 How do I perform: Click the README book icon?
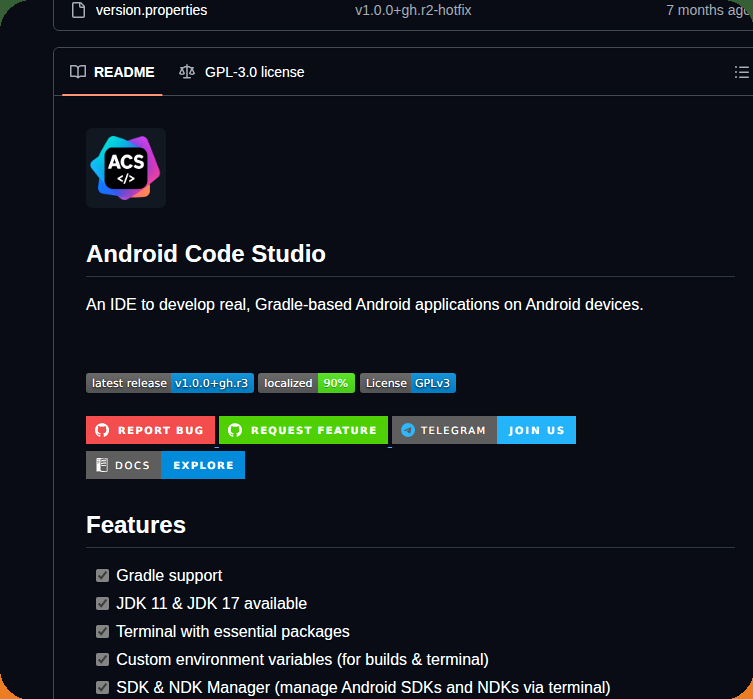point(78,72)
